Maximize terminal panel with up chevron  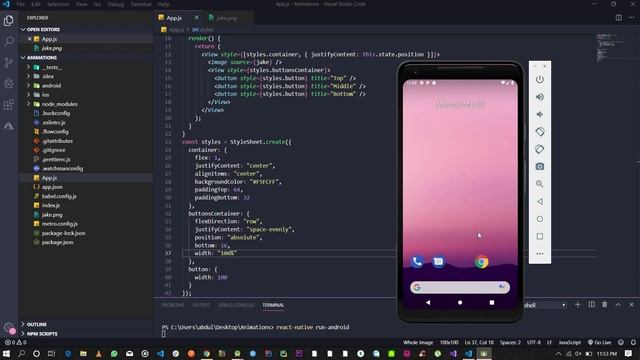click(618, 305)
